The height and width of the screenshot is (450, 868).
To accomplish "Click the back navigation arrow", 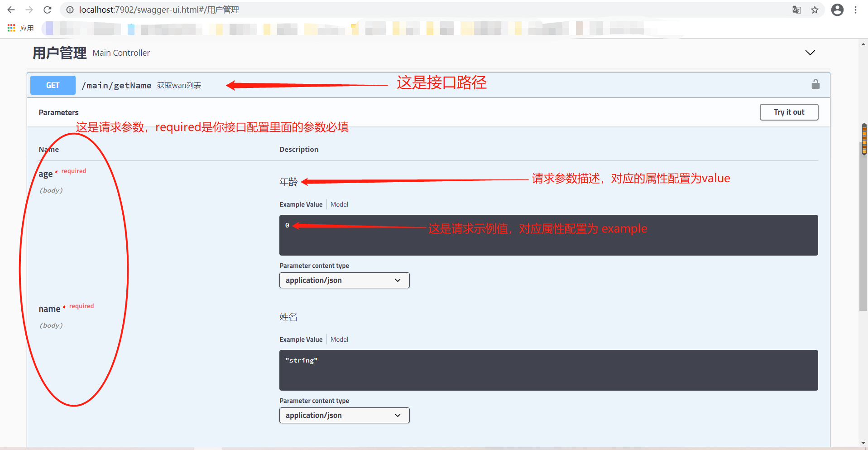I will pos(10,10).
